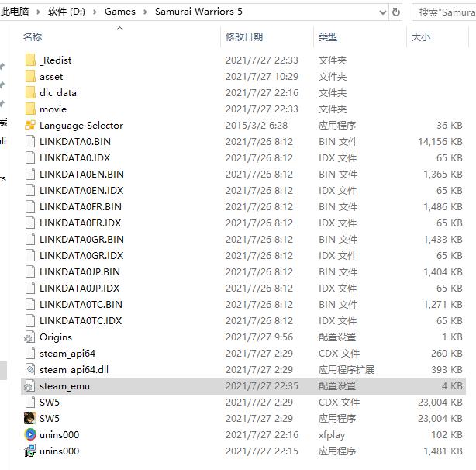Click the refresh button in address bar
This screenshot has width=476, height=470.
pyautogui.click(x=396, y=12)
